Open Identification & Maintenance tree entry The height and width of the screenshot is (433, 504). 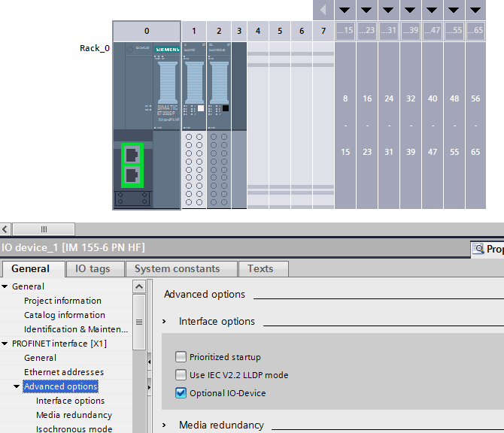tap(76, 329)
